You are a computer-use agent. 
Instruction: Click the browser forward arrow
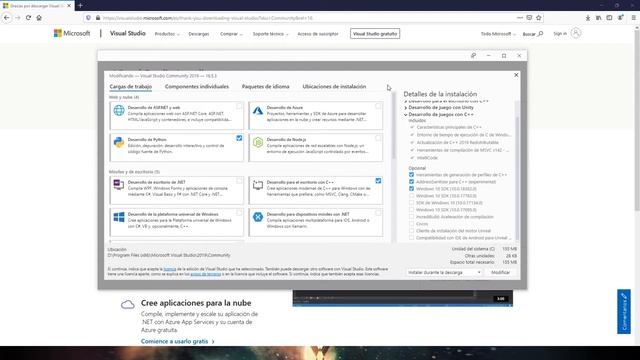[18, 18]
